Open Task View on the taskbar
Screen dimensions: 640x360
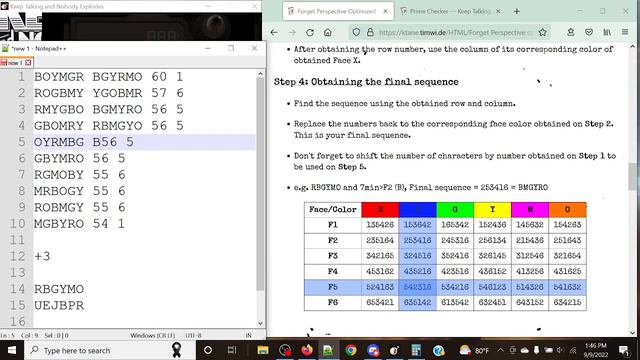click(x=232, y=350)
